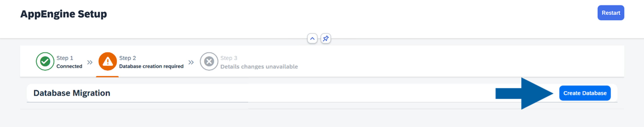The height and width of the screenshot is (127, 644).
Task: Click the Database Migration heading
Action: click(72, 93)
